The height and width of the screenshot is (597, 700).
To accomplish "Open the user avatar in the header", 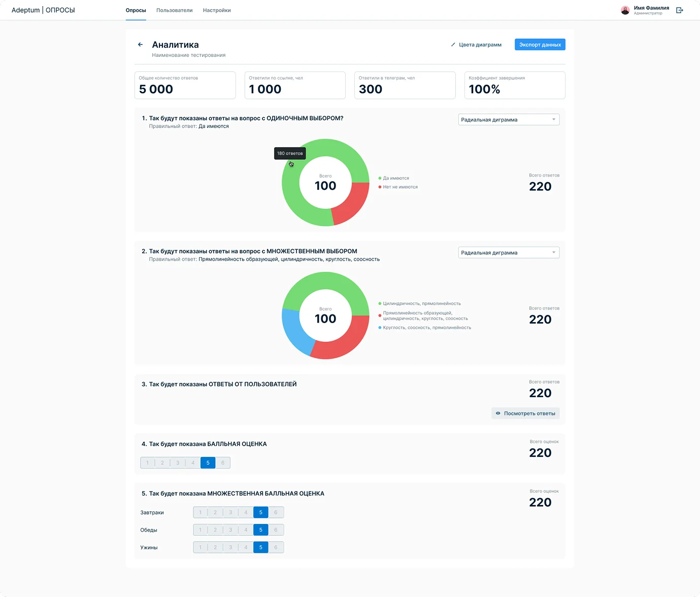I will click(625, 10).
